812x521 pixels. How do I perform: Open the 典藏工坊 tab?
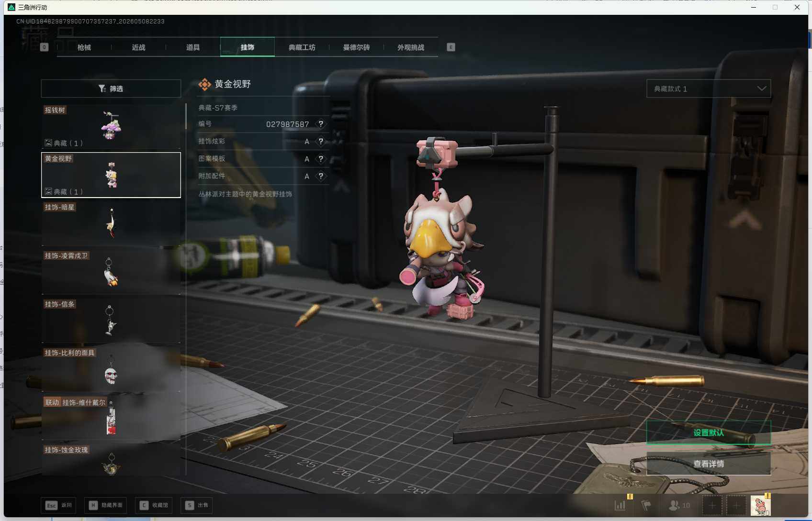(x=302, y=47)
